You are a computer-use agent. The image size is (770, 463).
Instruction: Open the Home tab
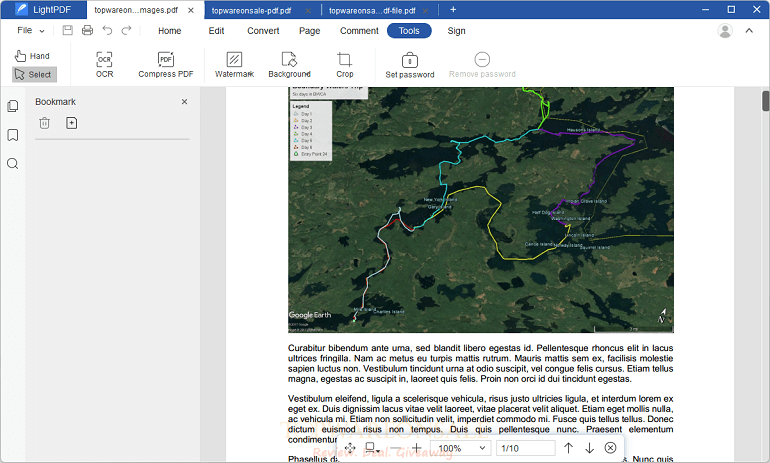click(169, 30)
